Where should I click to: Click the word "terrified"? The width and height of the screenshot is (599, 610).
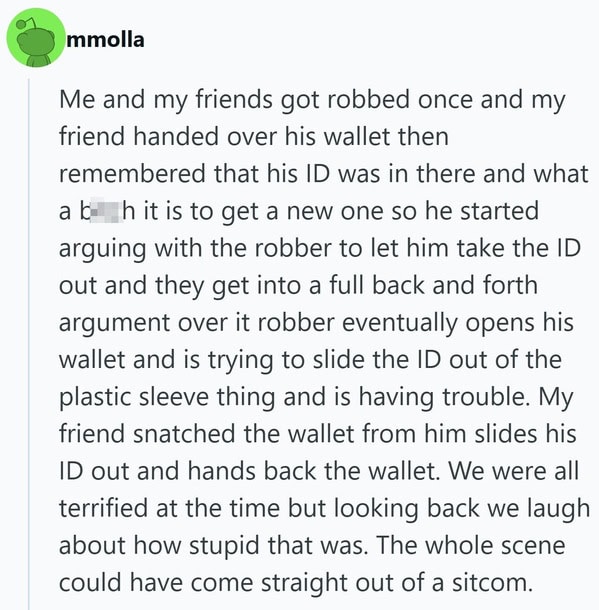pyautogui.click(x=103, y=508)
